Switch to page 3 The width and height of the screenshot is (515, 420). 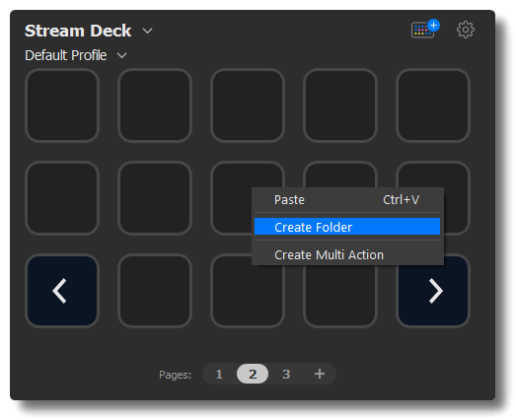(x=286, y=374)
